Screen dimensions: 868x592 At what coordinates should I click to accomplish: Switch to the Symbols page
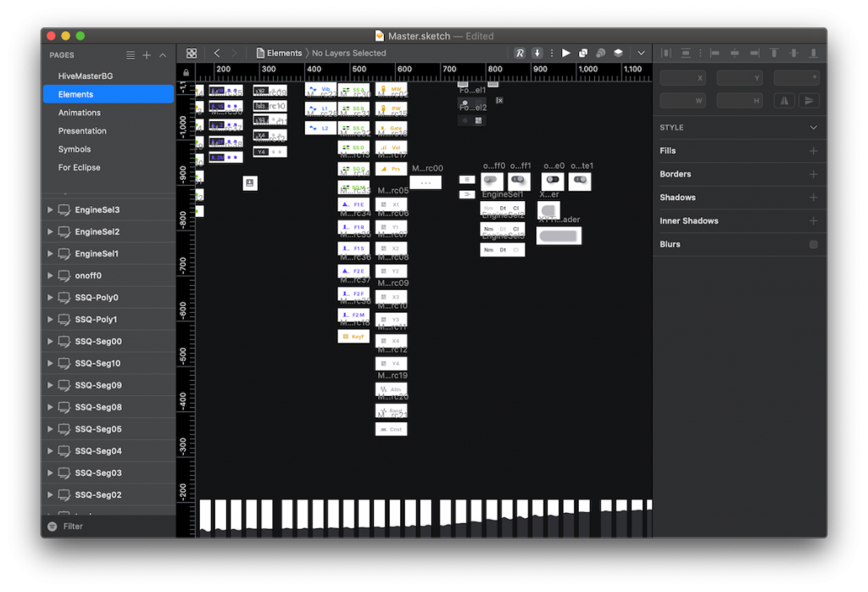click(75, 149)
